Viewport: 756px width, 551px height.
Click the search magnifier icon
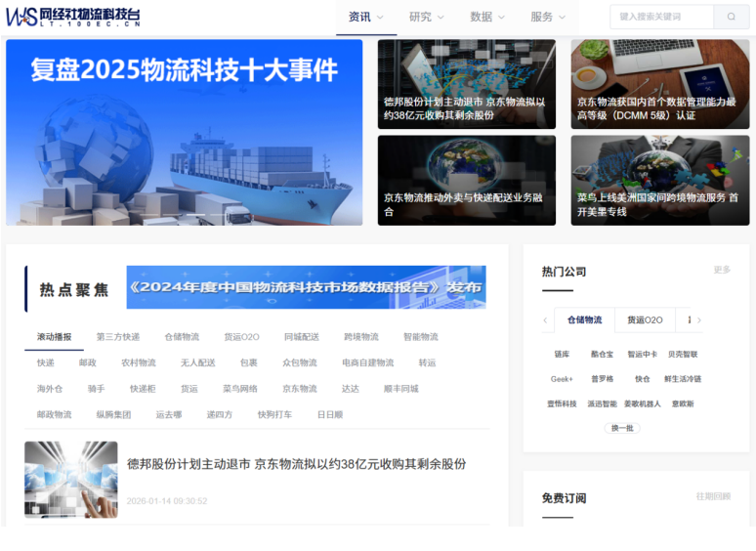tap(731, 17)
